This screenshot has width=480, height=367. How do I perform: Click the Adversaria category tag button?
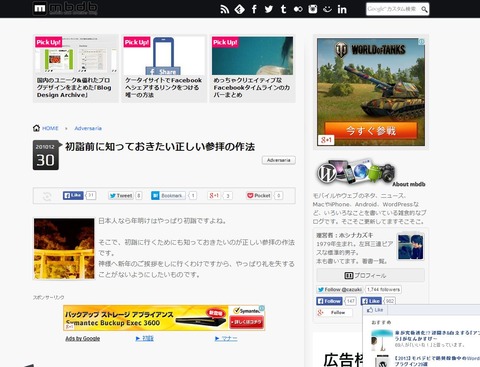279,160
